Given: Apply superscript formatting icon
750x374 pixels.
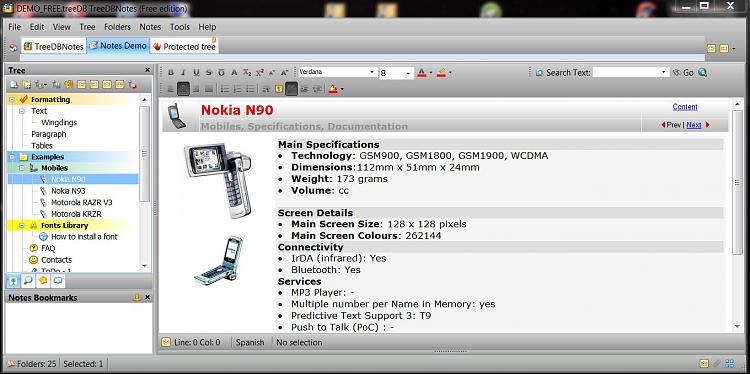Looking at the screenshot, I should coord(260,73).
